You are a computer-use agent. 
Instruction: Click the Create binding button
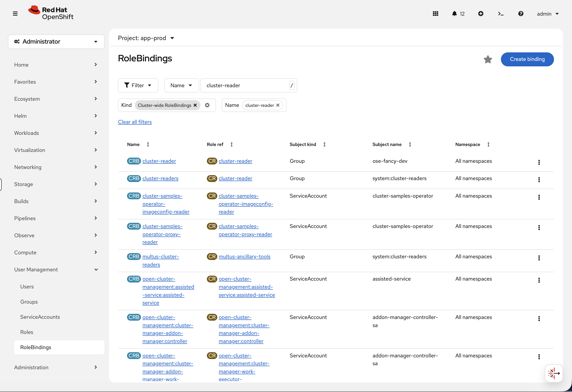click(527, 59)
